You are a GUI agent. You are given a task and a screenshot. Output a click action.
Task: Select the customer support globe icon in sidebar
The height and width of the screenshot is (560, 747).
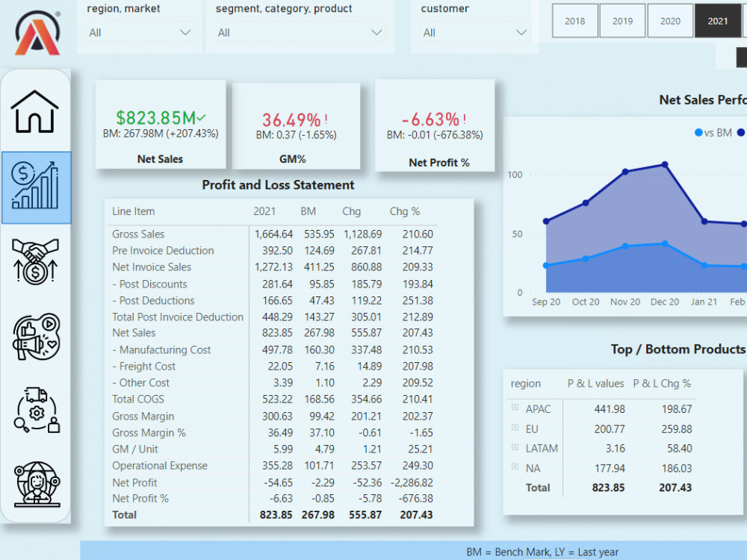tap(35, 485)
